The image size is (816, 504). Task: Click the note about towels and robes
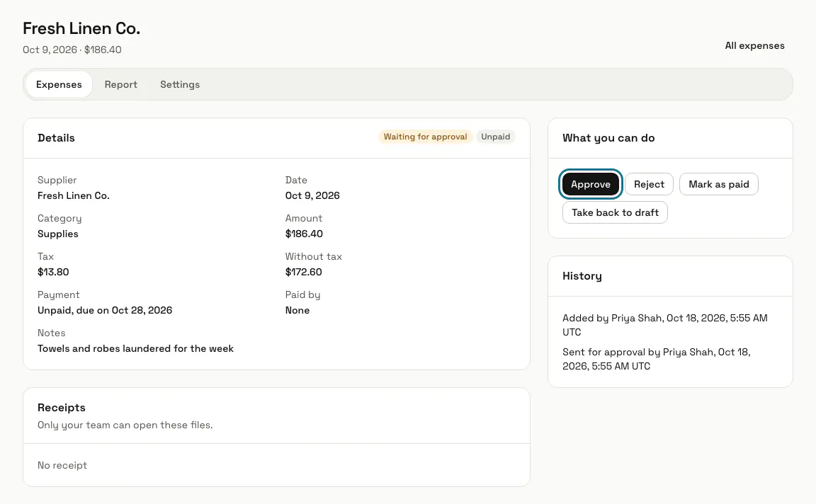click(x=135, y=348)
